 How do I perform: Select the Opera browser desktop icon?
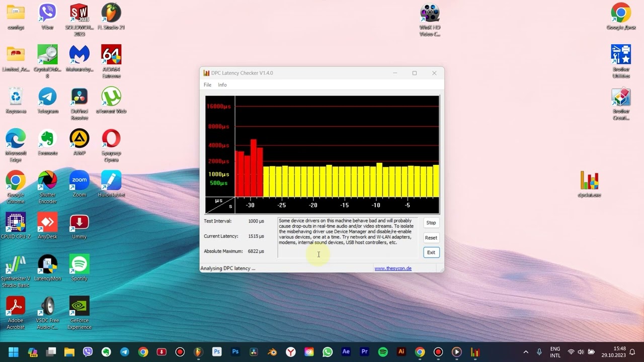click(111, 145)
